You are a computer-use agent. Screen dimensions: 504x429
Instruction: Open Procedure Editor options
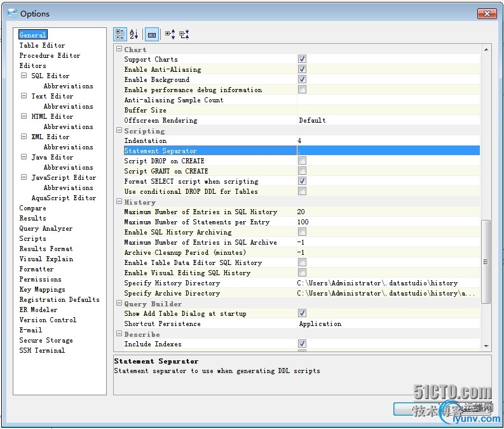tap(50, 55)
